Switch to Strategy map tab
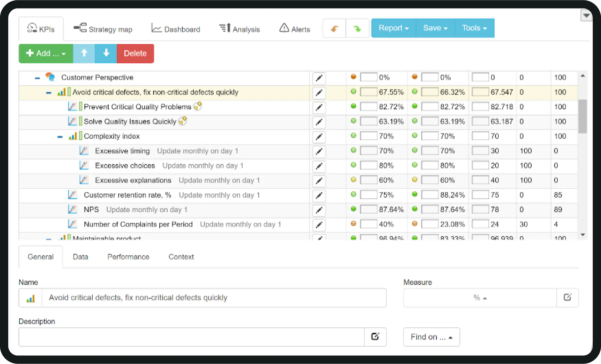 103,29
